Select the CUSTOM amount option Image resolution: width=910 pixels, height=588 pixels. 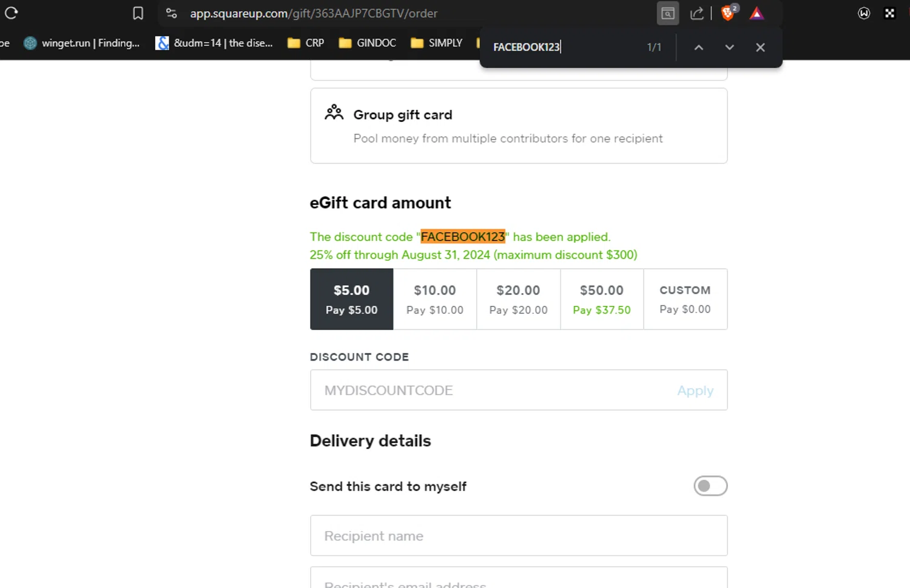tap(686, 299)
